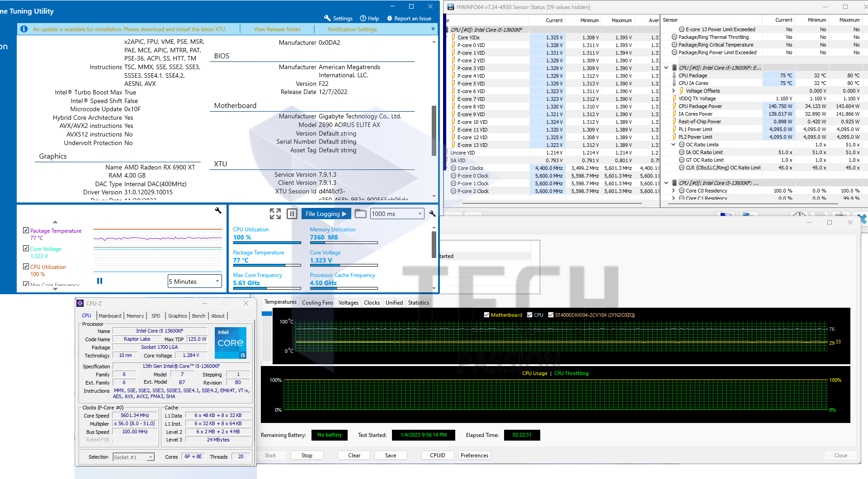This screenshot has height=479, width=868.
Task: Dismiss the update notification bar
Action: 433,29
